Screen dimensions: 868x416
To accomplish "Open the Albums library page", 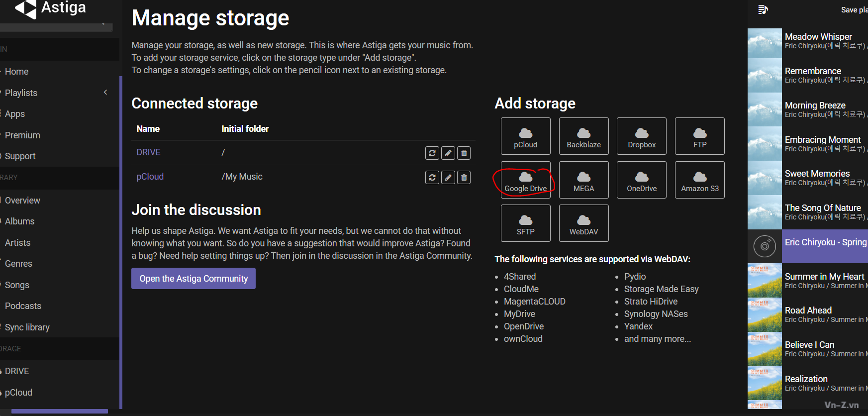I will [20, 221].
